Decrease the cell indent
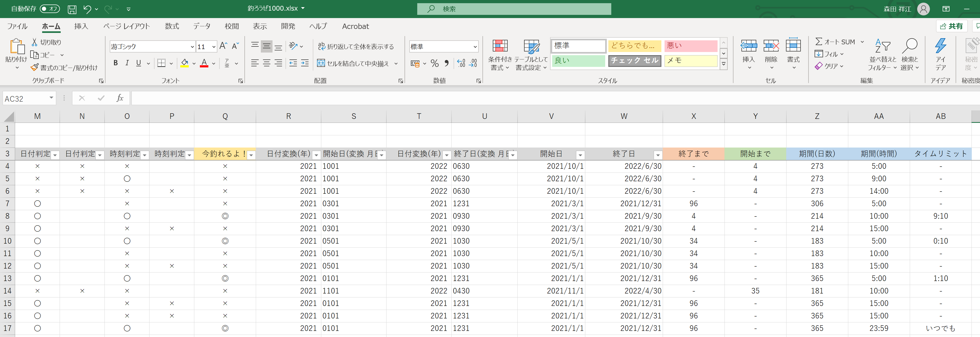The height and width of the screenshot is (337, 980). click(x=293, y=63)
